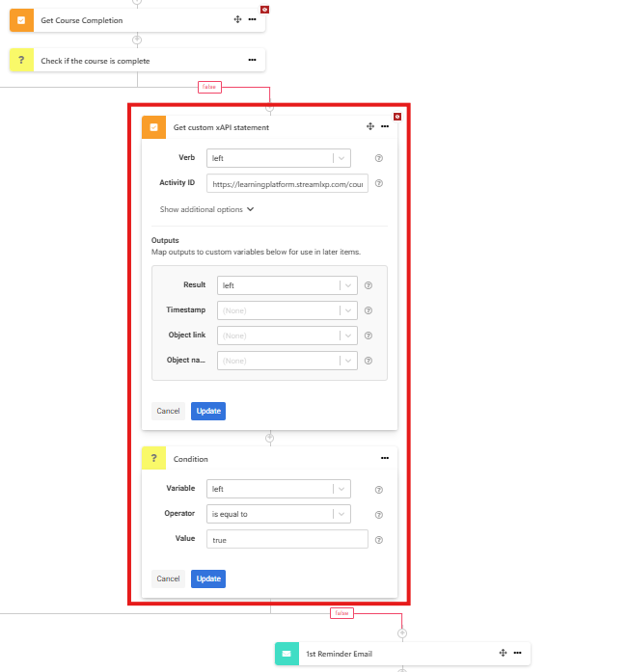628x672 pixels.
Task: Click the orange Get Course Completion step icon
Action: [x=21, y=20]
